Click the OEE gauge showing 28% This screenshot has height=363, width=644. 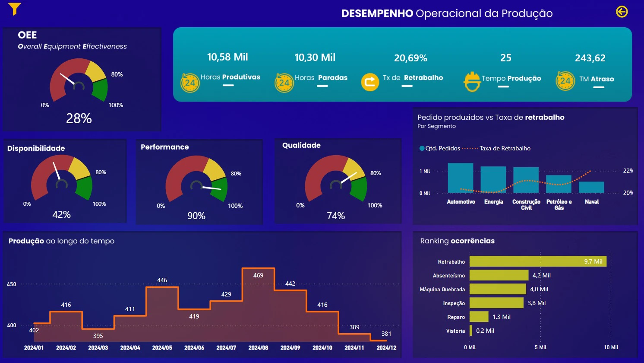pos(79,80)
